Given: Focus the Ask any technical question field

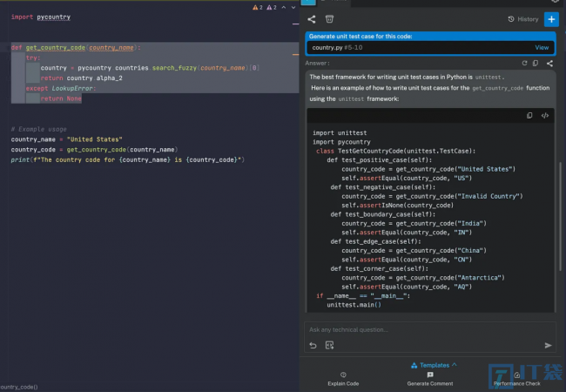Looking at the screenshot, I should coord(429,329).
